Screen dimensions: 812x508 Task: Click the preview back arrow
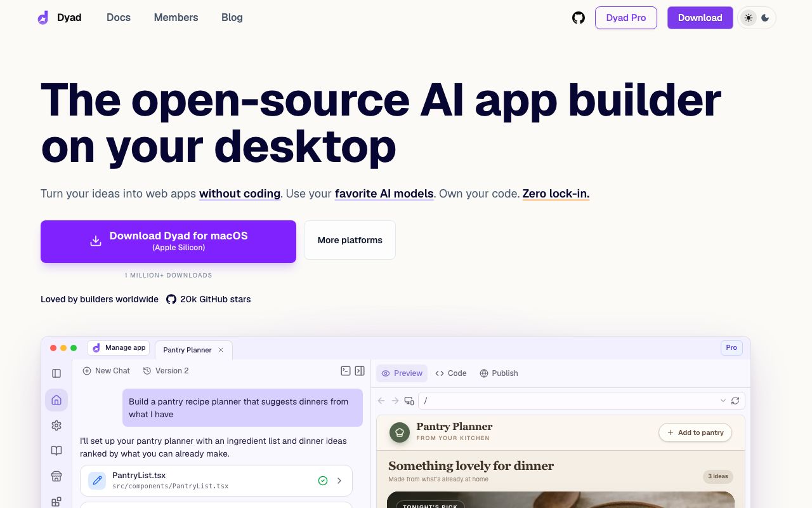tap(381, 401)
